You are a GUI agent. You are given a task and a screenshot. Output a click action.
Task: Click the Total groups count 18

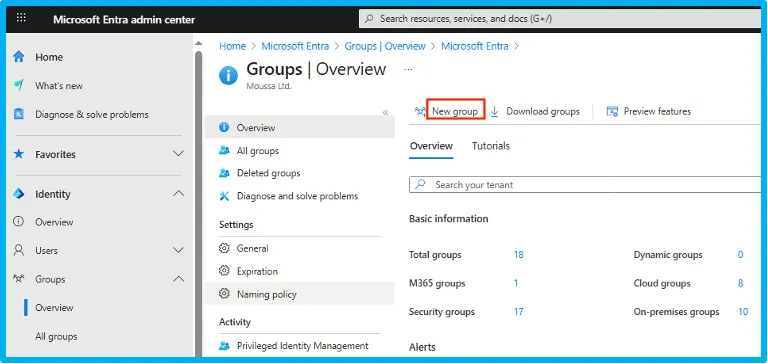point(519,255)
